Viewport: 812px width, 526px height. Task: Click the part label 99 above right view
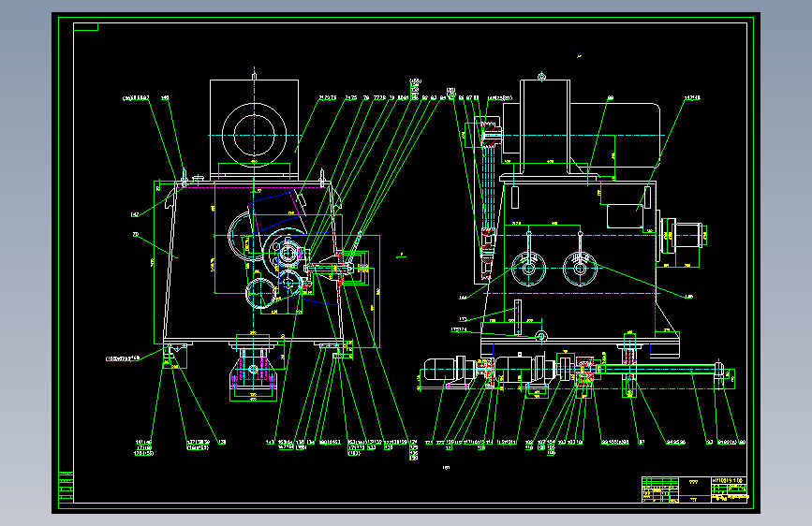[x=611, y=97]
